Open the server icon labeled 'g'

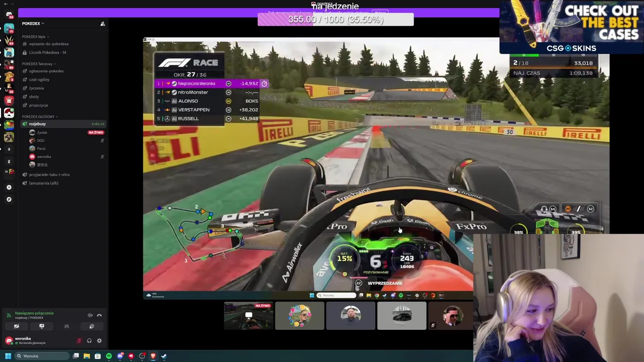click(x=9, y=161)
